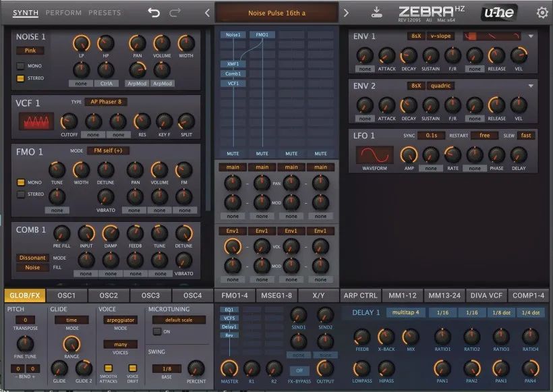Select the Noise1 module in the grid
The image size is (553, 392).
[233, 34]
